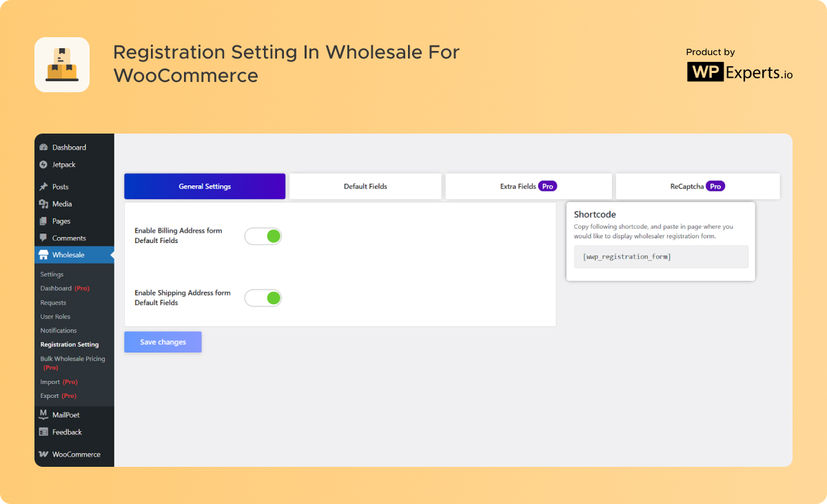Click the Pro badge on Extra Fields

click(x=548, y=186)
